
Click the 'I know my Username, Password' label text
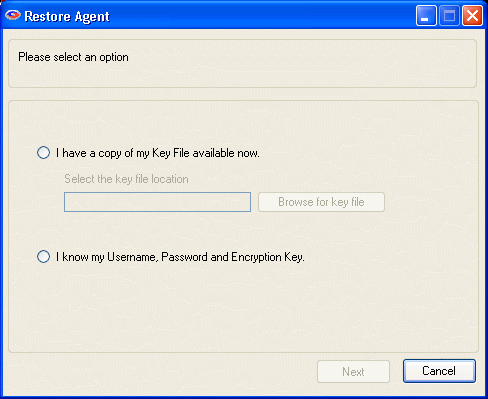point(180,257)
